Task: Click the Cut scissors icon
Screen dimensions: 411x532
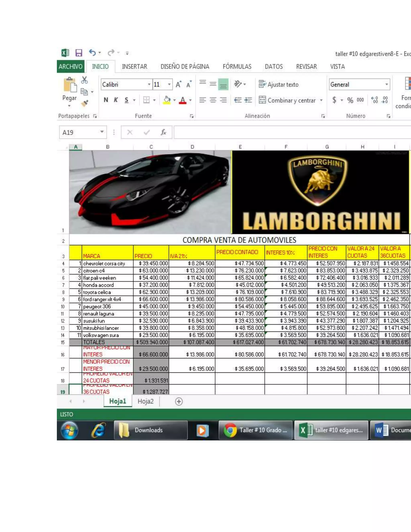Action: point(84,80)
